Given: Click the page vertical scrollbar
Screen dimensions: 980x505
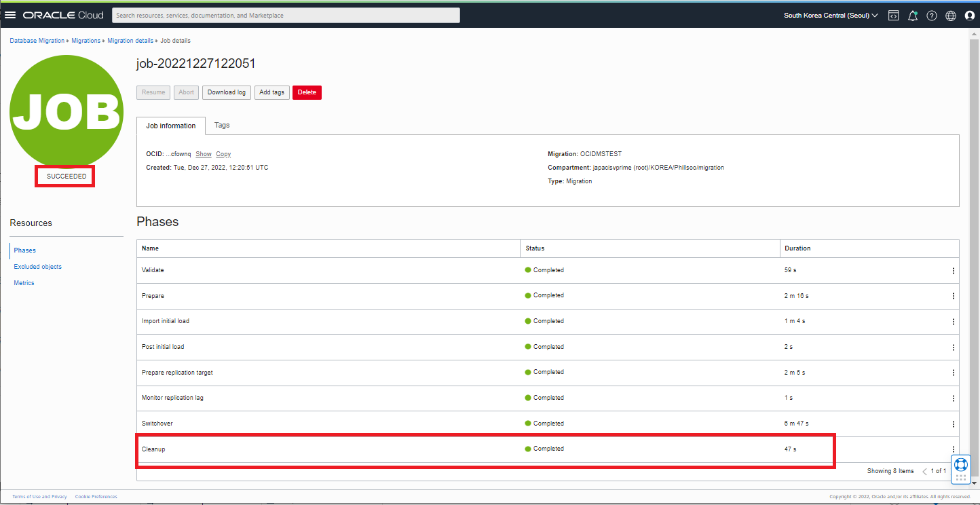Looking at the screenshot, I should pyautogui.click(x=975, y=258).
